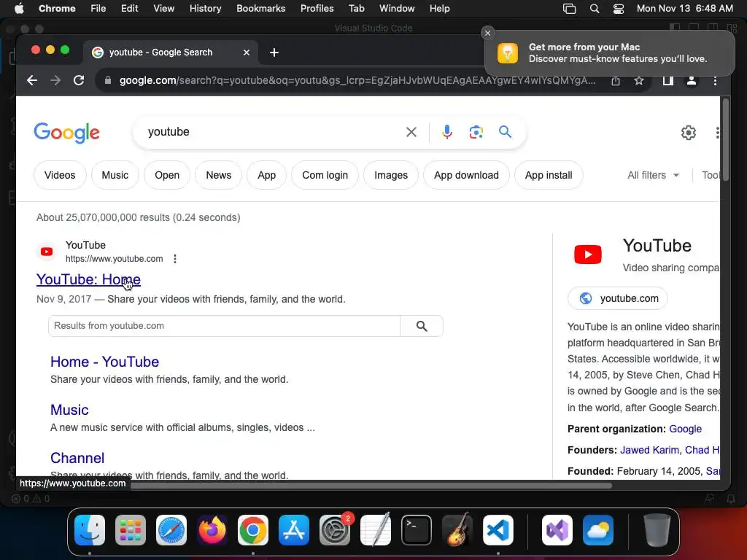The width and height of the screenshot is (747, 560).
Task: Click the URL in the address bar
Action: (357, 80)
